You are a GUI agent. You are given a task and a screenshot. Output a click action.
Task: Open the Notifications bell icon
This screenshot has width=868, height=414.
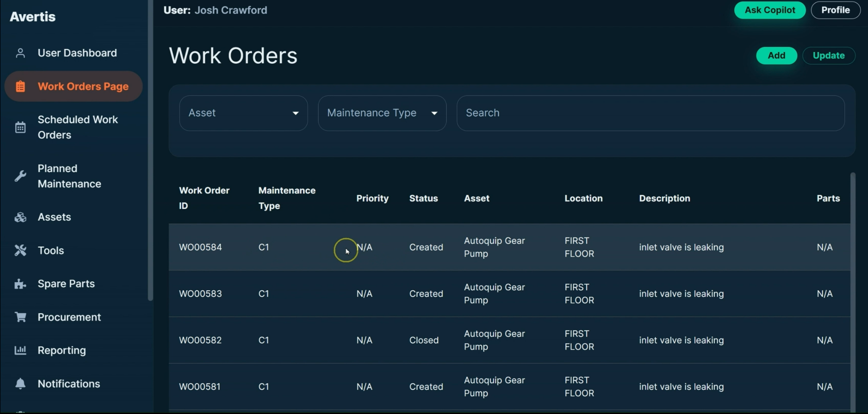pyautogui.click(x=21, y=384)
